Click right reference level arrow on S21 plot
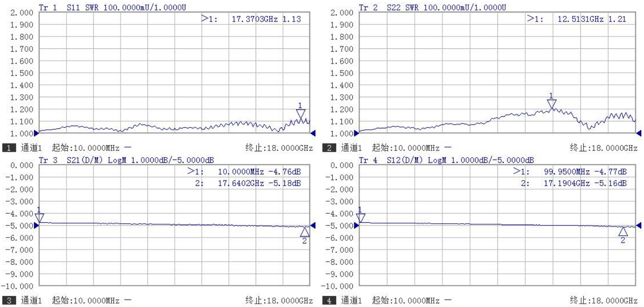 click(313, 225)
